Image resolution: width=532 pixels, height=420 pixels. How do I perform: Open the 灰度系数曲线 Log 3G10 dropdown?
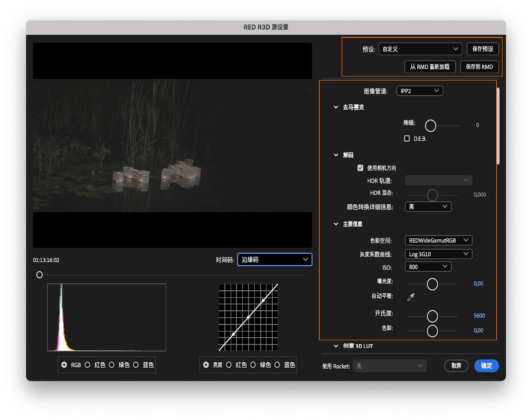point(438,253)
